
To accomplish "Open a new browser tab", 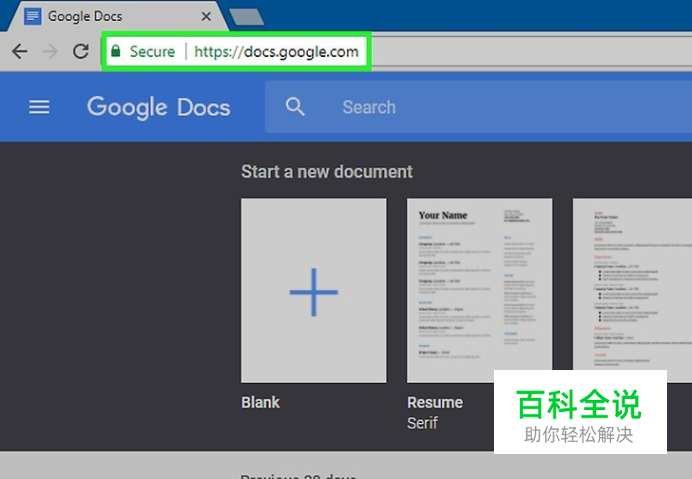I will click(x=247, y=17).
